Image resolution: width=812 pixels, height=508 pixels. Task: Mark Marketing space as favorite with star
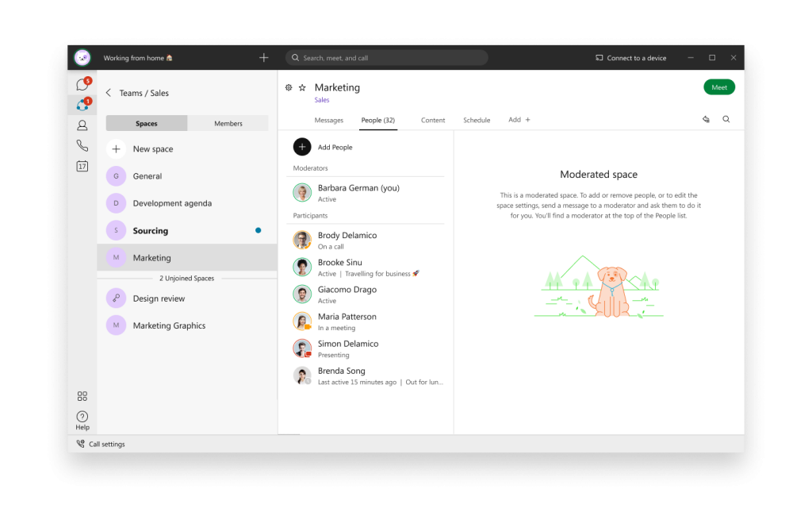(x=302, y=88)
